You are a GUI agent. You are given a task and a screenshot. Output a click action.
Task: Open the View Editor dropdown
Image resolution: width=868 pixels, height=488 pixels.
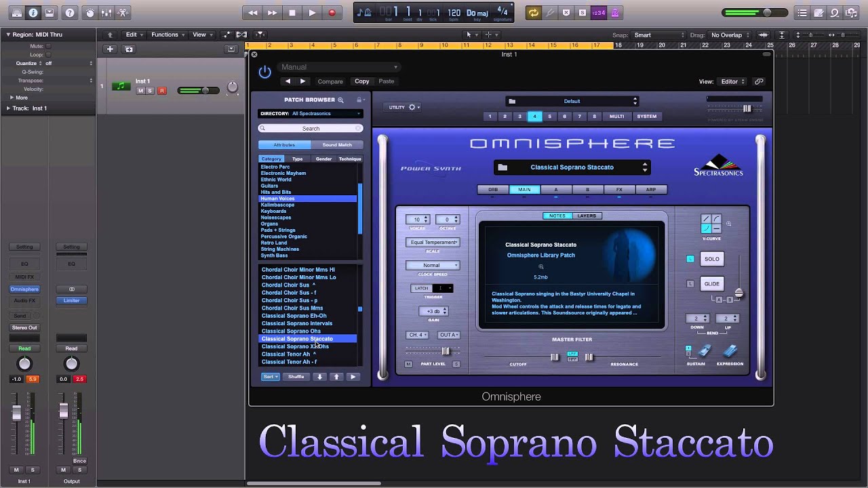click(x=732, y=81)
